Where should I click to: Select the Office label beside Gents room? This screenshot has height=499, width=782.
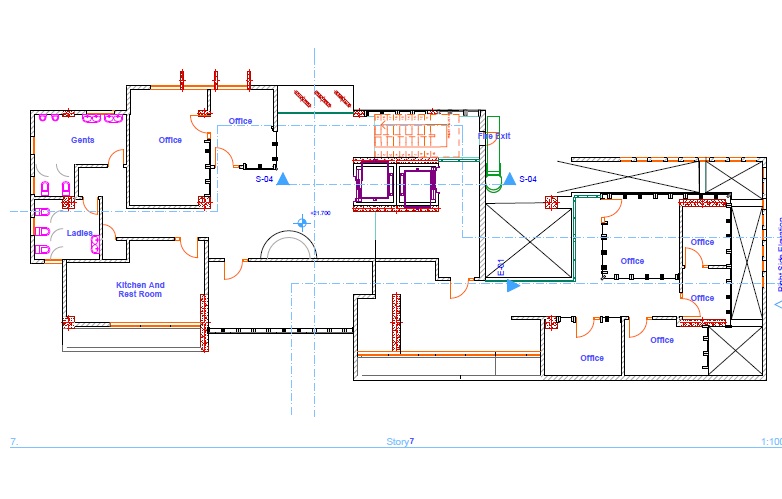pos(170,140)
